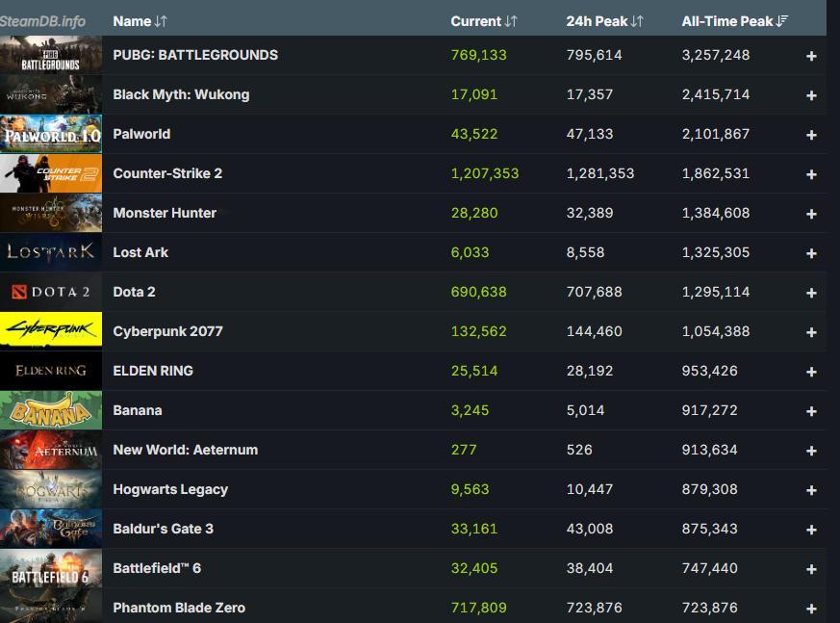Viewport: 840px width, 623px height.
Task: Add Banana via its plus icon
Action: [x=811, y=411]
